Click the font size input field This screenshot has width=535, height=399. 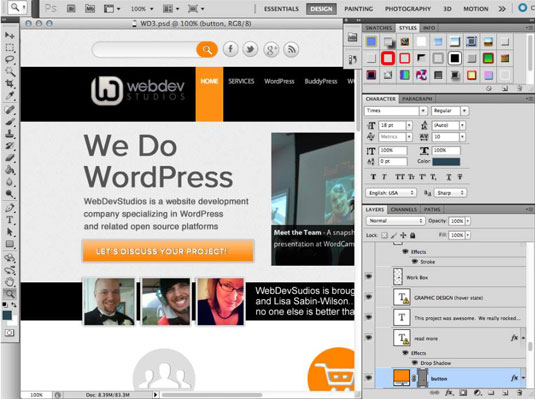[392, 125]
